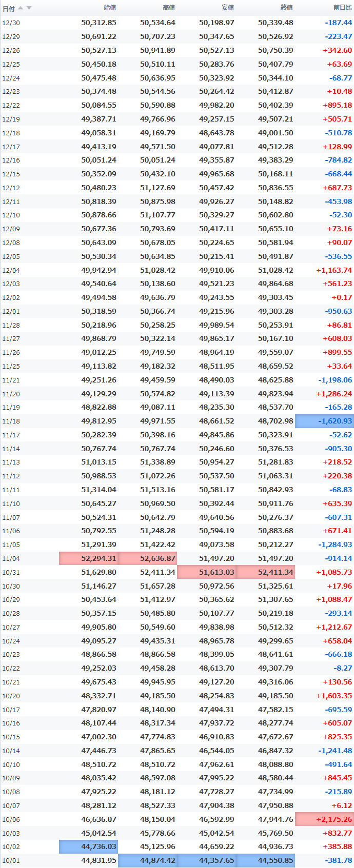Image resolution: width=354 pixels, height=868 pixels.
Task: Select the 12/17 date cell
Action: click(11, 147)
